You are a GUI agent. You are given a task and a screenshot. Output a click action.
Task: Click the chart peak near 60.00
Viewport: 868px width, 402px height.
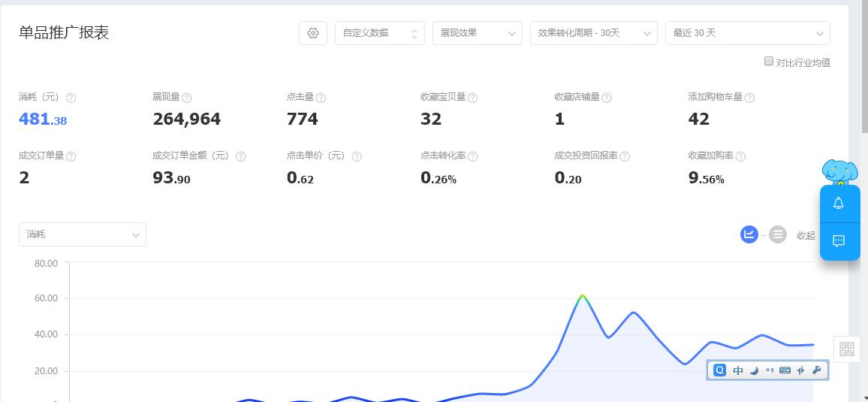pyautogui.click(x=583, y=296)
